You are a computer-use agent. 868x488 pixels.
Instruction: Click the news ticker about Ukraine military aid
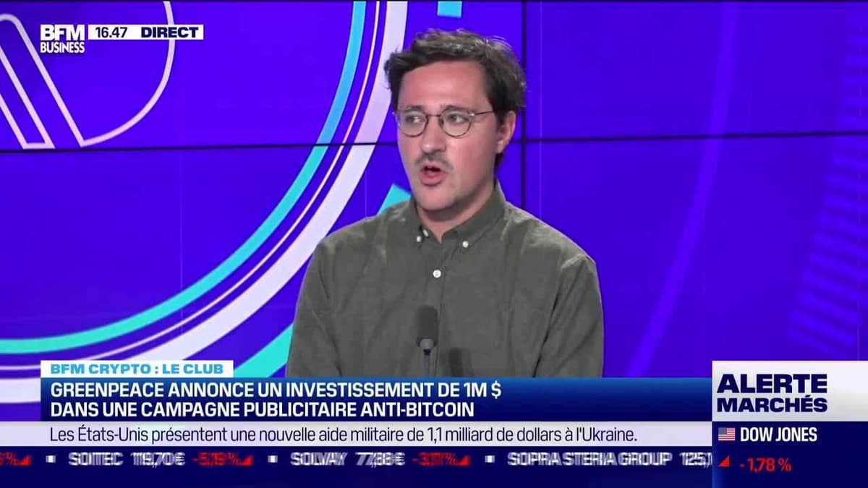[344, 435]
